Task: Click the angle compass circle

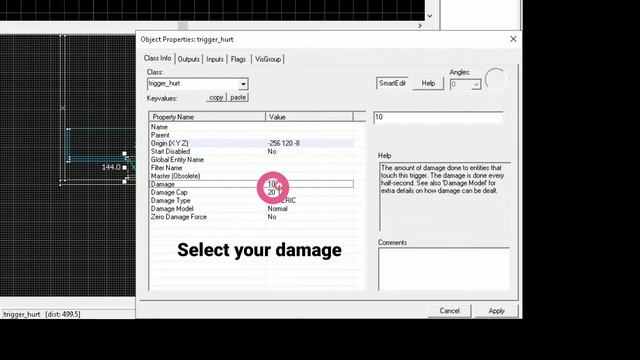Action: [496, 79]
